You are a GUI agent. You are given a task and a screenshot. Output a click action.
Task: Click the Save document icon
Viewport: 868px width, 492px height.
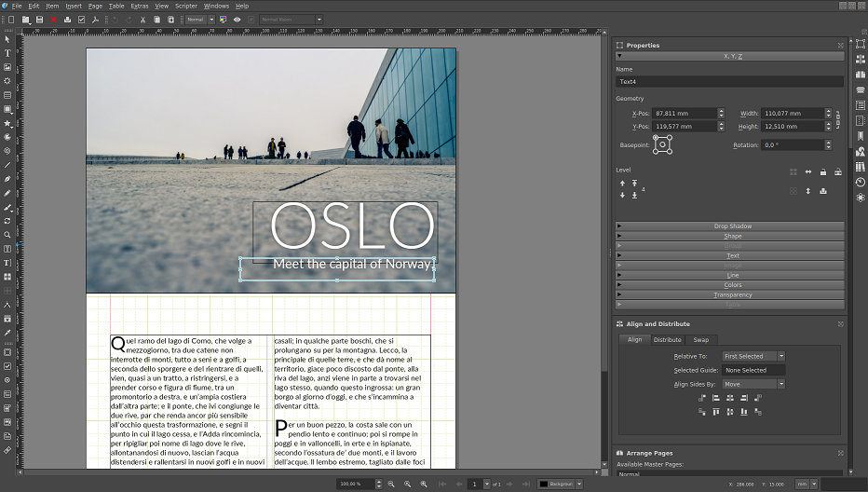pyautogui.click(x=39, y=20)
